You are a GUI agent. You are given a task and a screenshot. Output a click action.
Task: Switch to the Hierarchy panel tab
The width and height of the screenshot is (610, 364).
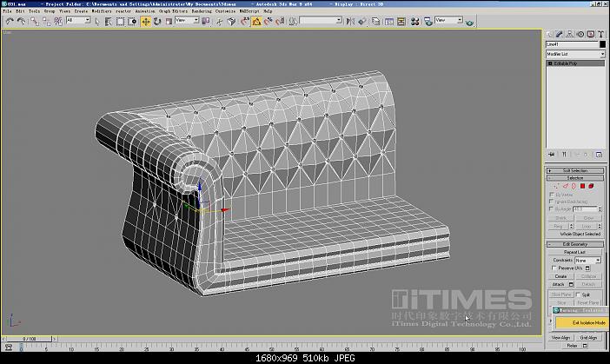click(570, 33)
